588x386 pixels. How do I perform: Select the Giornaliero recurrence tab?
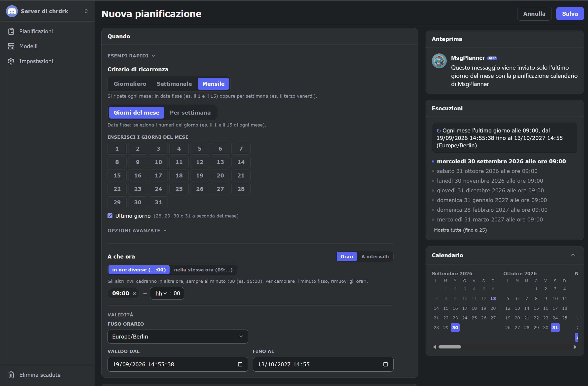click(130, 84)
